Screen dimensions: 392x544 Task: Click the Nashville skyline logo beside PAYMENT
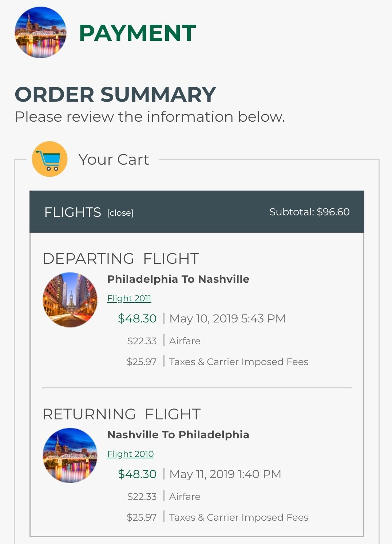coord(40,32)
